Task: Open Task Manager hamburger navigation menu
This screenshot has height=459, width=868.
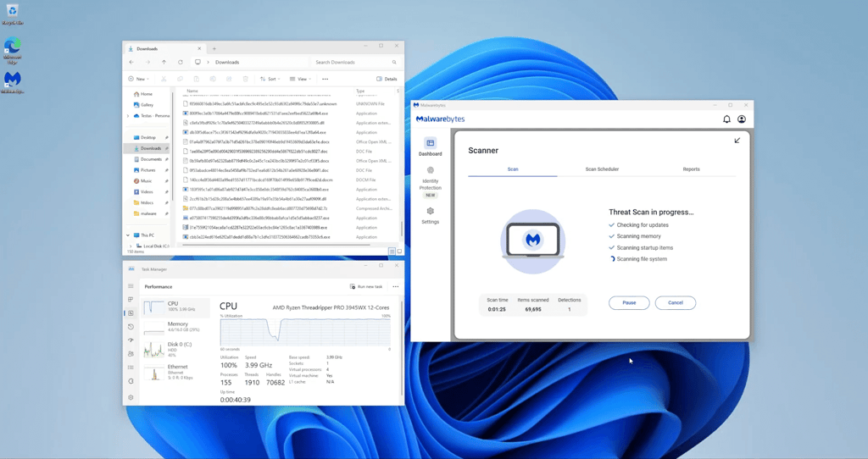Action: [x=131, y=286]
